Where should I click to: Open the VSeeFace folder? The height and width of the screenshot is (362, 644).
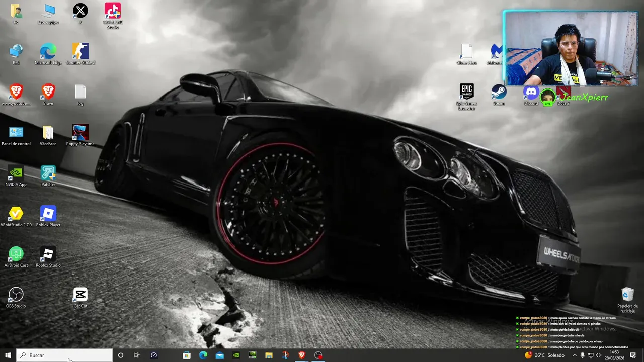click(48, 136)
